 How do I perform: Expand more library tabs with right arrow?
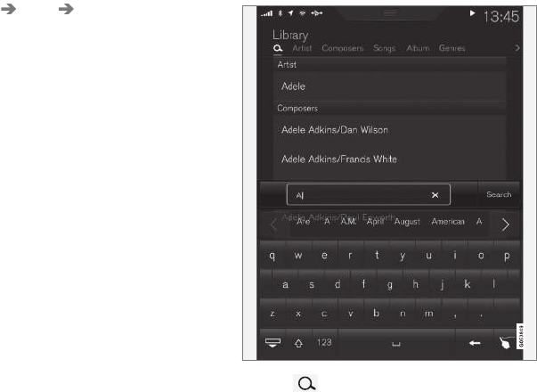tap(517, 48)
